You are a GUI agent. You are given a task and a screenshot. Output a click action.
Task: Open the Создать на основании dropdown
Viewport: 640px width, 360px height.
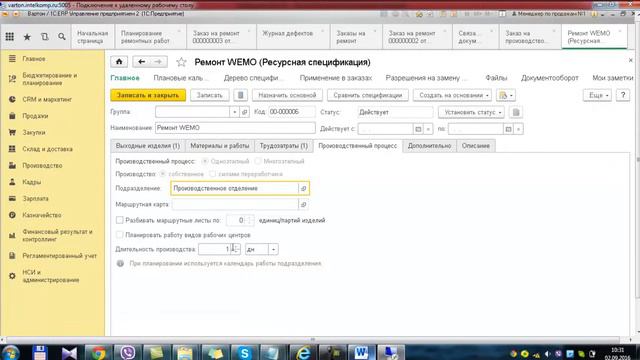[452, 95]
